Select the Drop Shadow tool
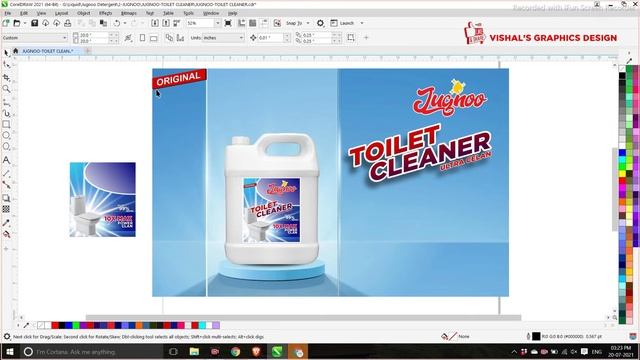This screenshot has width=640, height=360. [x=6, y=198]
